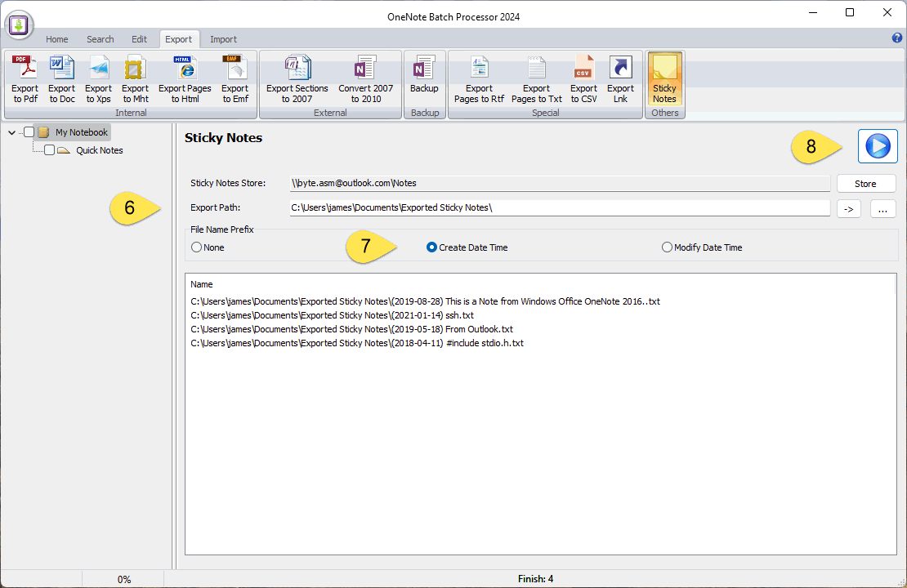Open the Home ribbon tab
The width and height of the screenshot is (907, 588).
[57, 39]
